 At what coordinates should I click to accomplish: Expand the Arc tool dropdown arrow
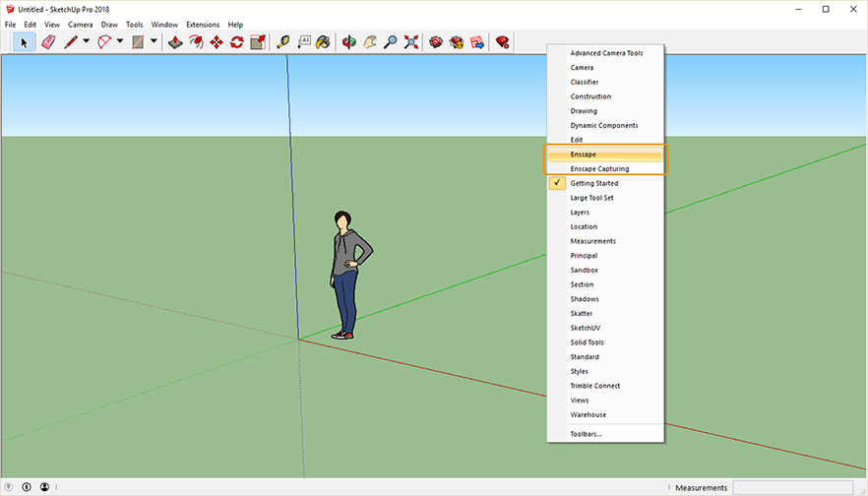[120, 41]
